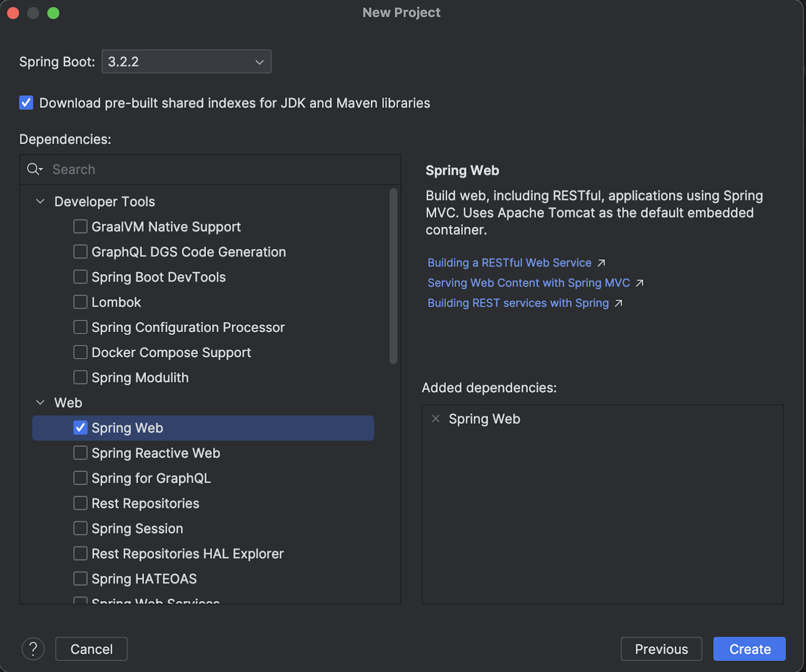Open Building a RESTful Web Service link
This screenshot has width=806, height=672.
tap(509, 263)
